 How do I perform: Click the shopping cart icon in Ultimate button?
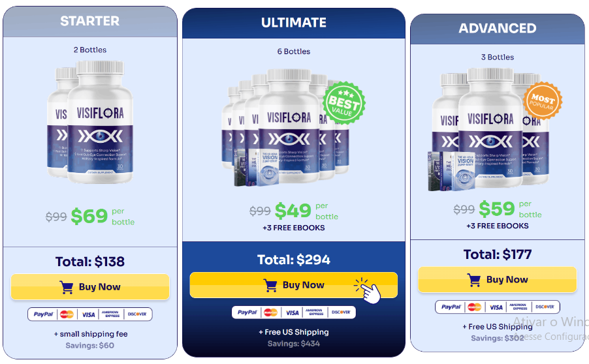tap(270, 285)
